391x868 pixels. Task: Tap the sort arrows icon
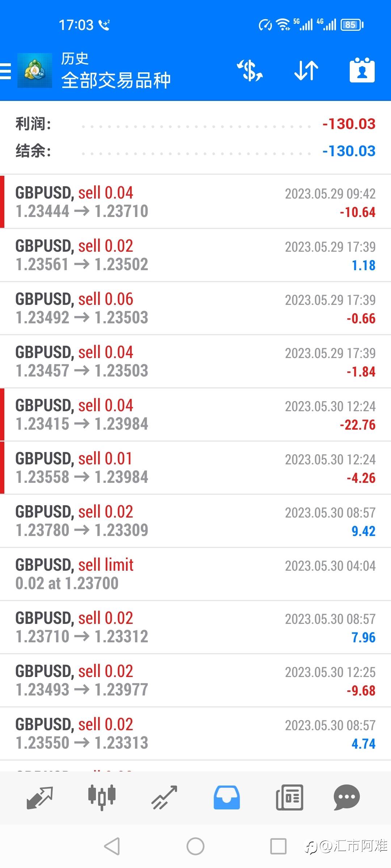coord(306,71)
